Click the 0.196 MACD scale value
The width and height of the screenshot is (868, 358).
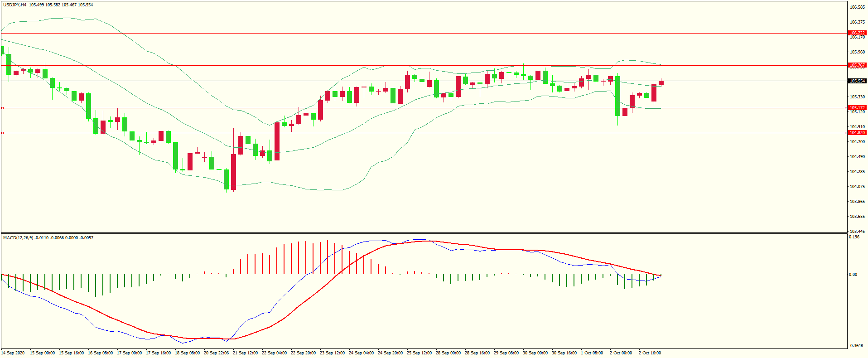tap(854, 237)
